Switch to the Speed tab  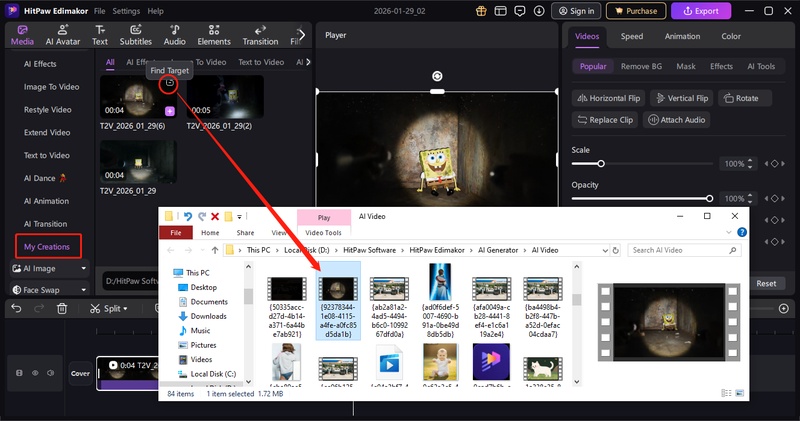point(632,36)
